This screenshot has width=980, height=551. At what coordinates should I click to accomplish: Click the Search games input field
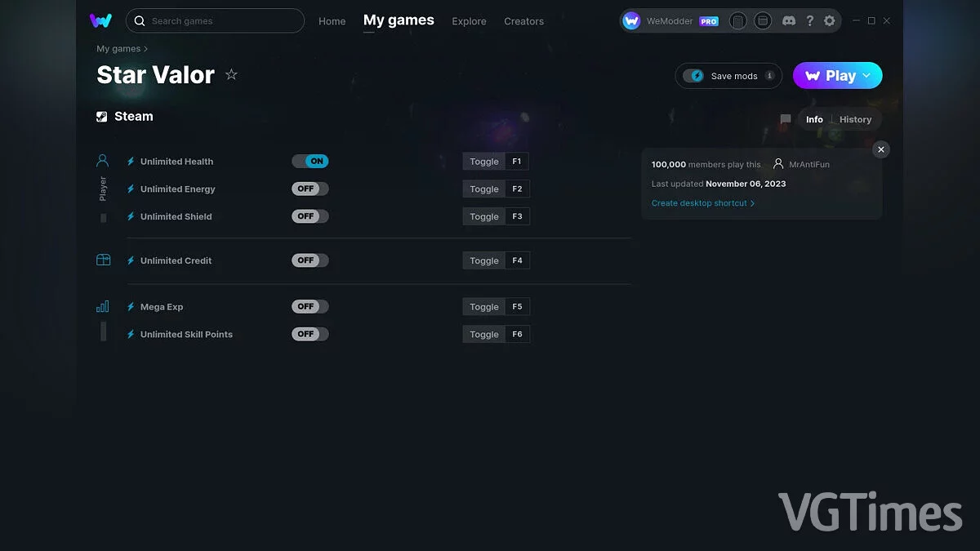(215, 20)
